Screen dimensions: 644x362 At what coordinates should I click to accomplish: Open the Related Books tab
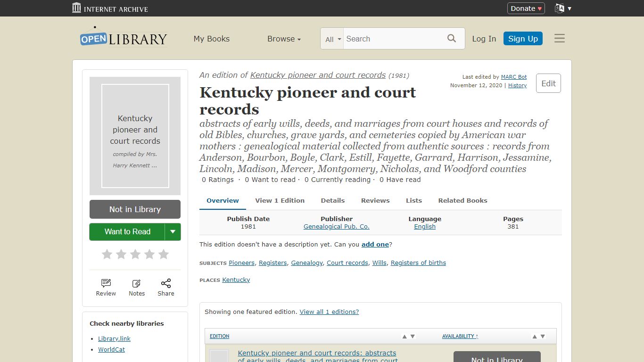(x=463, y=200)
